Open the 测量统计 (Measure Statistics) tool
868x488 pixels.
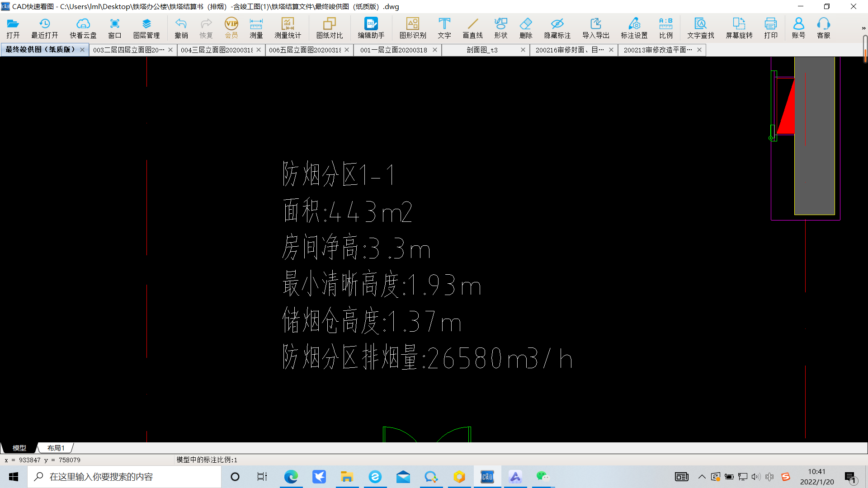tap(287, 28)
